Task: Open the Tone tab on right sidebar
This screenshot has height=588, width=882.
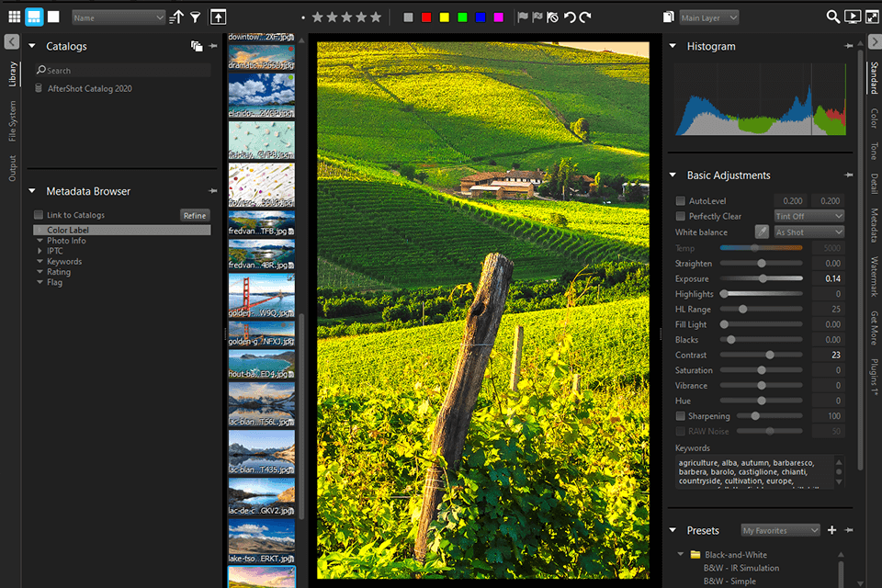Action: point(873,152)
